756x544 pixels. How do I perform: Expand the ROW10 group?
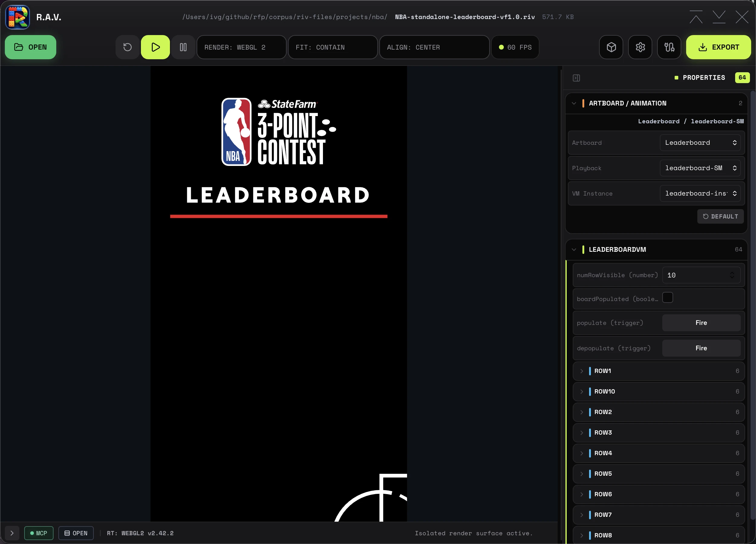659,391
